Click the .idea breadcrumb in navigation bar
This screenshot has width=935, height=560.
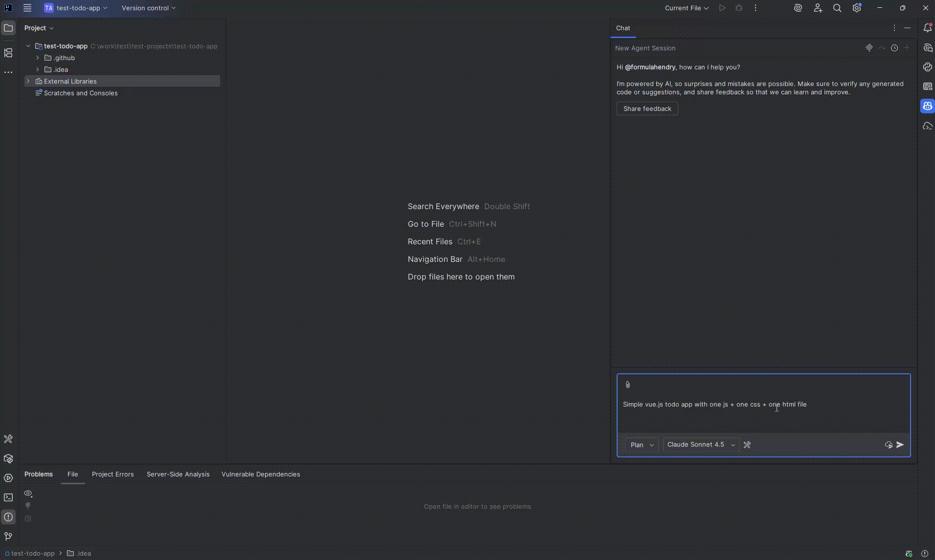[x=79, y=553]
